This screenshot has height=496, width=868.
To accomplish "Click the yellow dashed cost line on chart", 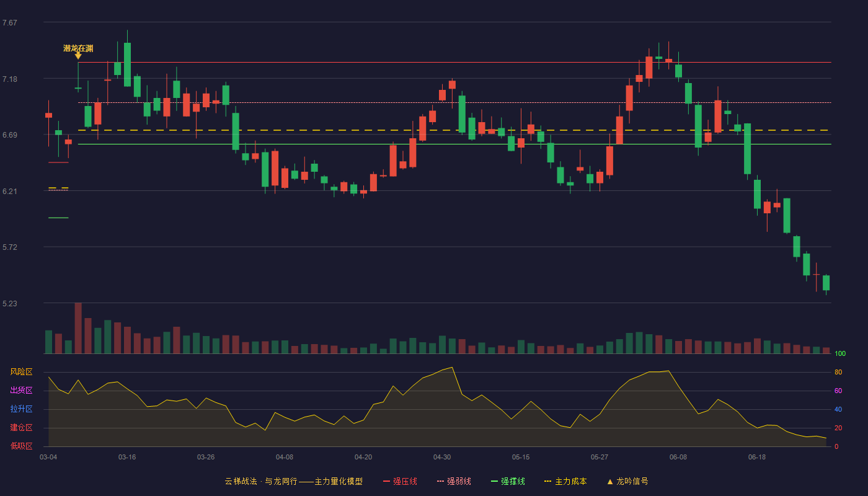I will (454, 130).
